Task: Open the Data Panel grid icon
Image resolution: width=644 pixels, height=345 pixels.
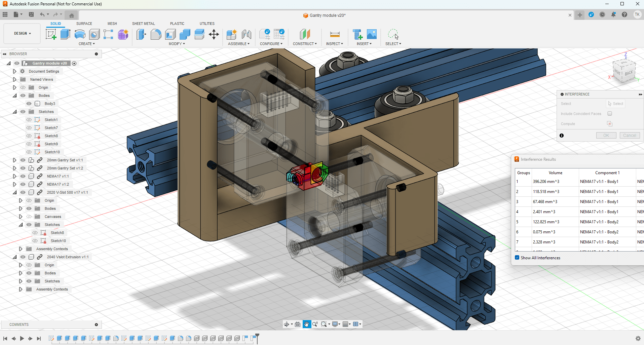Action: [5, 14]
